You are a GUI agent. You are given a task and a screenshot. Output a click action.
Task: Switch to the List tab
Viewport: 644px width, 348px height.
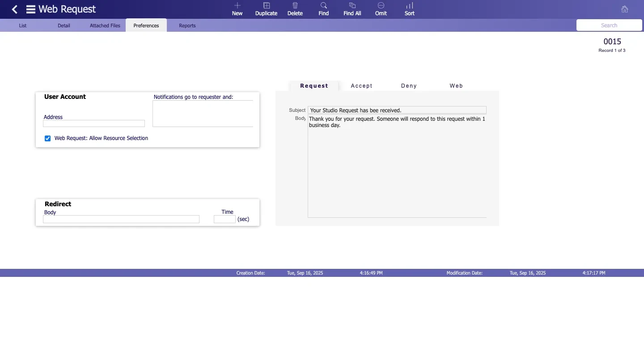[x=23, y=25]
